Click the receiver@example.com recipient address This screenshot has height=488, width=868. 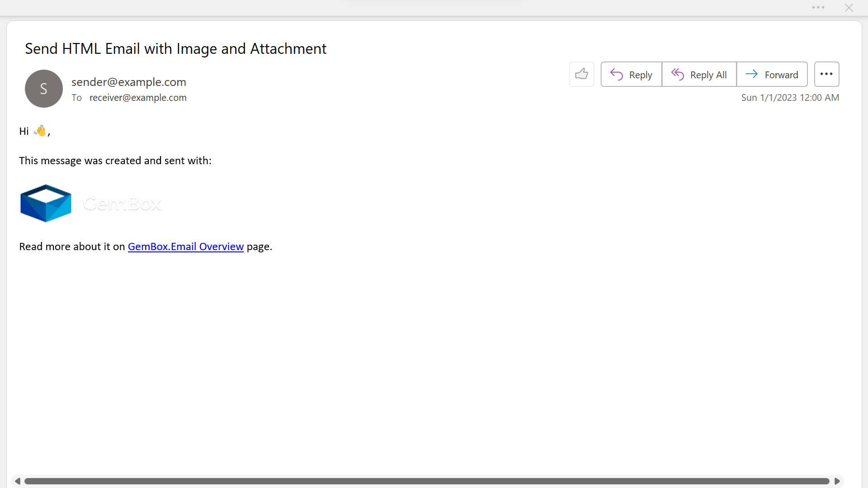(138, 98)
